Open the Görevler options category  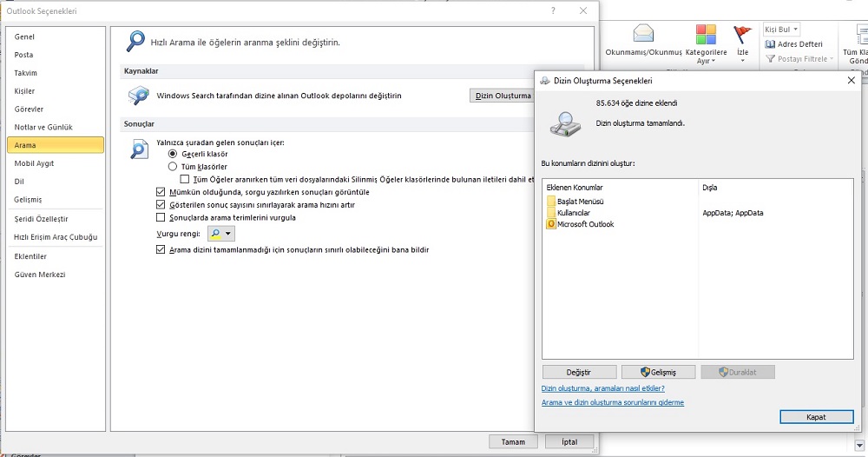[x=56, y=109]
